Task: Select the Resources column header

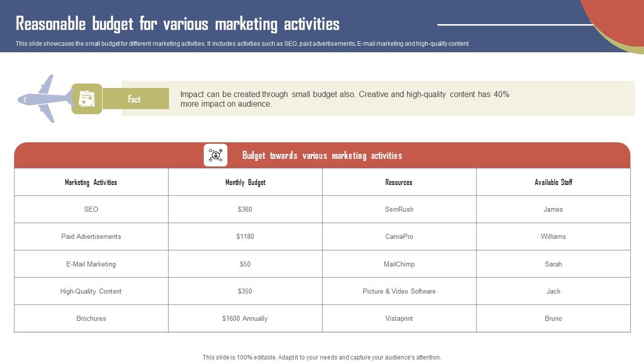Action: click(399, 183)
